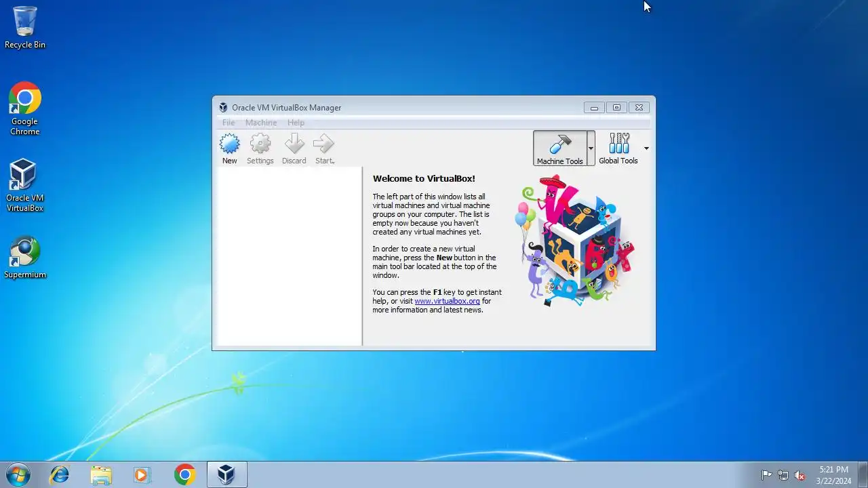This screenshot has height=488, width=868.
Task: Click the network tray icon
Action: pos(783,475)
